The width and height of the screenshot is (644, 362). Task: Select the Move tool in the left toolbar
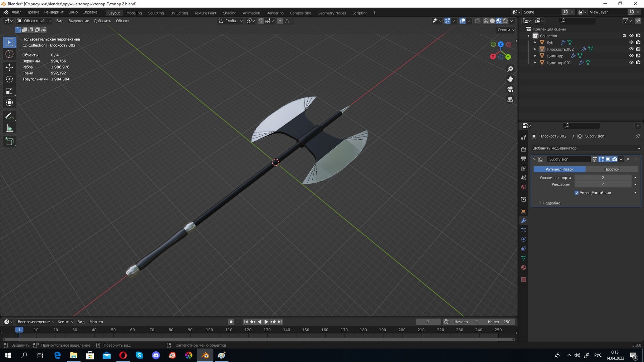coord(10,66)
